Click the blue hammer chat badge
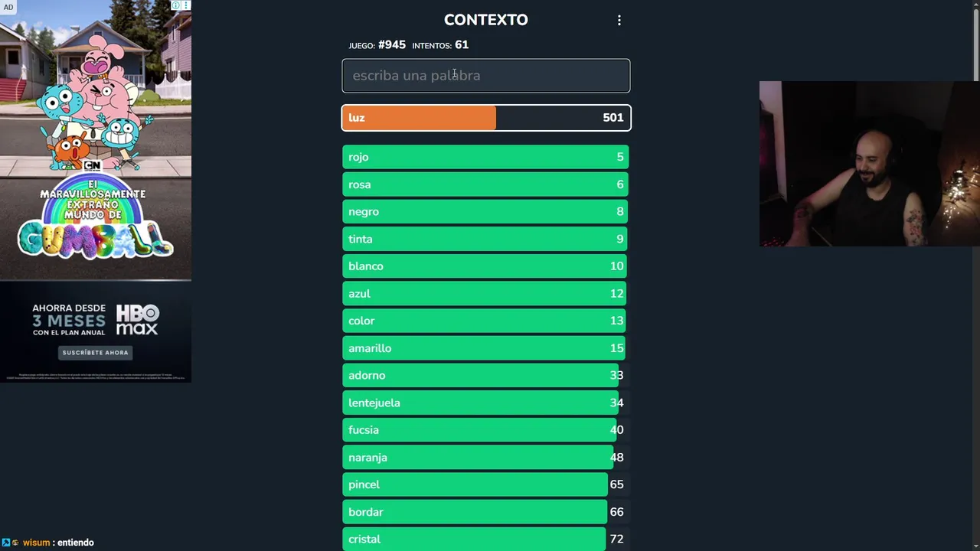 tap(5, 543)
